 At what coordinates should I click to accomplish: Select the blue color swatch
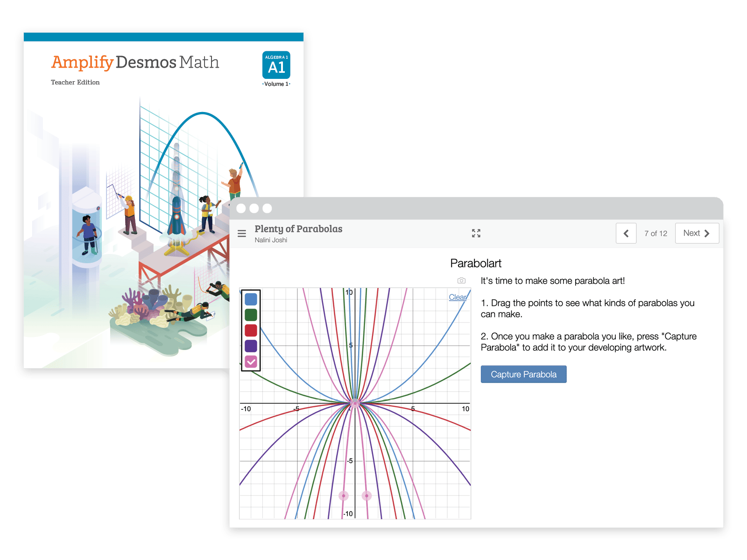point(251,299)
